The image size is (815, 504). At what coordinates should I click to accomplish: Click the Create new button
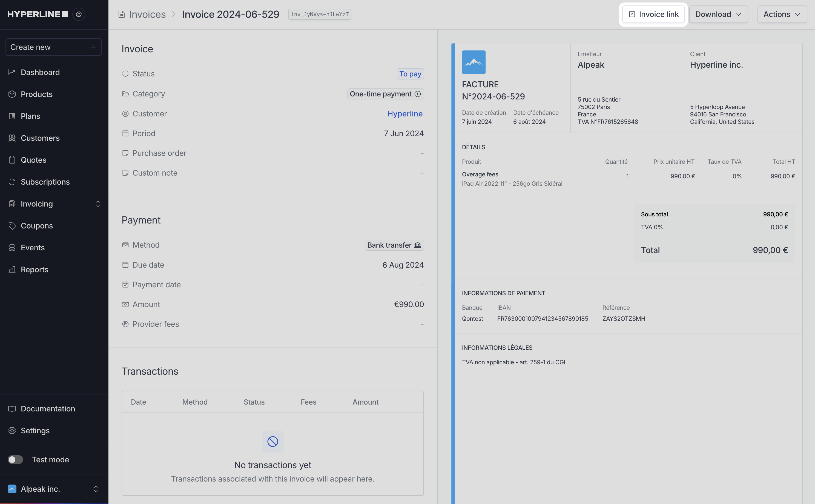(x=54, y=47)
